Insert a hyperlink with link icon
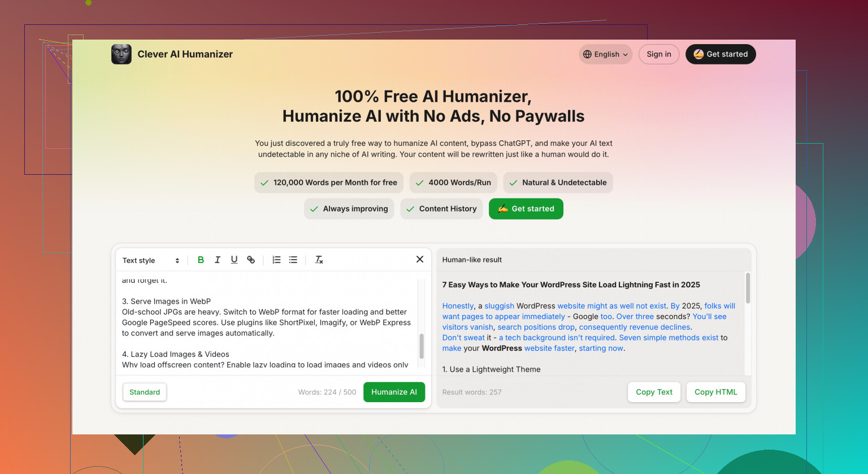 [251, 260]
